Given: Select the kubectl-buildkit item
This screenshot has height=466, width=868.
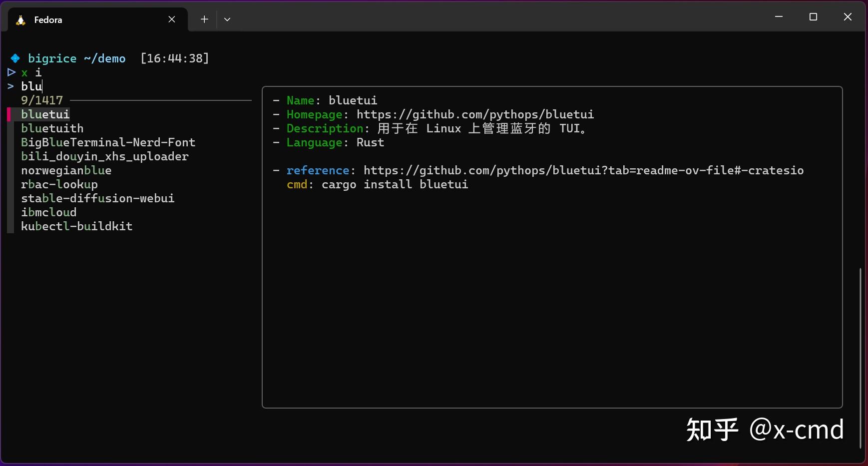Looking at the screenshot, I should 76,226.
